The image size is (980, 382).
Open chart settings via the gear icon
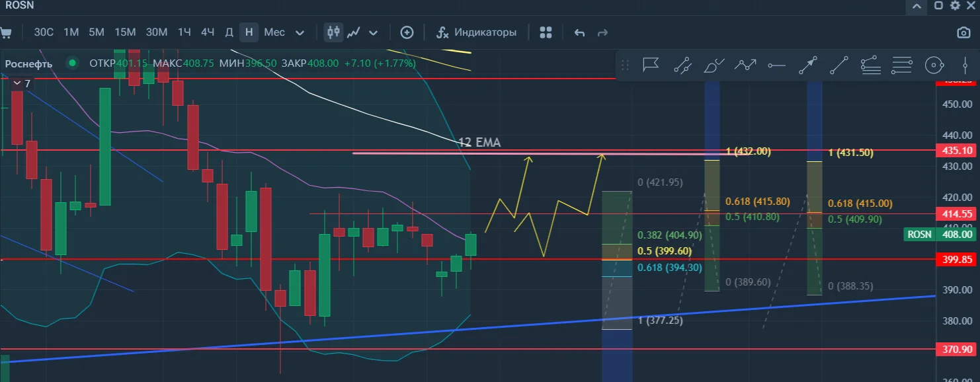pos(955,5)
